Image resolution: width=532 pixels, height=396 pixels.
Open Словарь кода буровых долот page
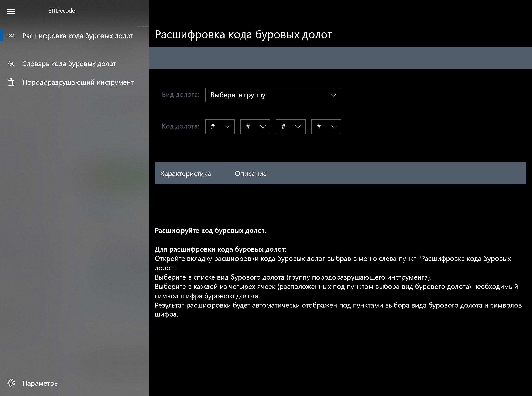pyautogui.click(x=69, y=64)
